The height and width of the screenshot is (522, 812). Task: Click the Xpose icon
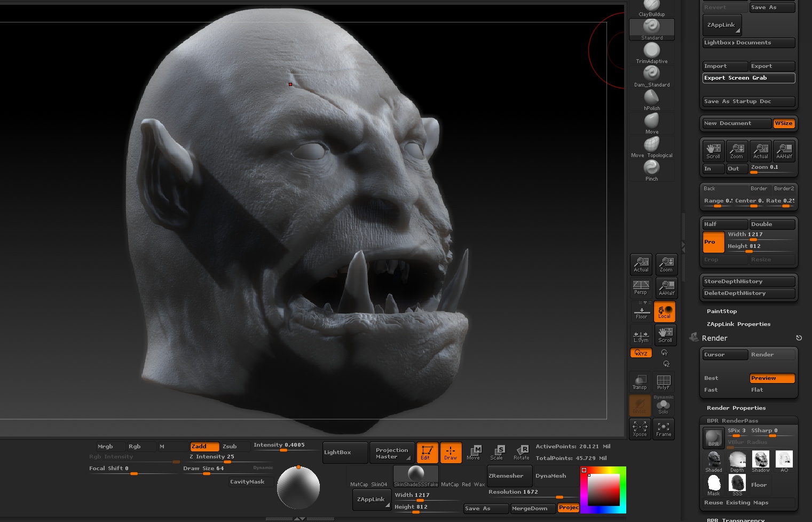(640, 429)
